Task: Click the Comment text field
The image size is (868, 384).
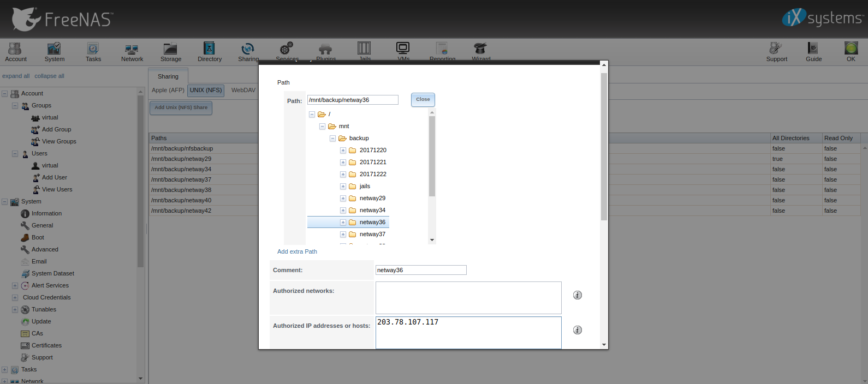Action: point(421,270)
